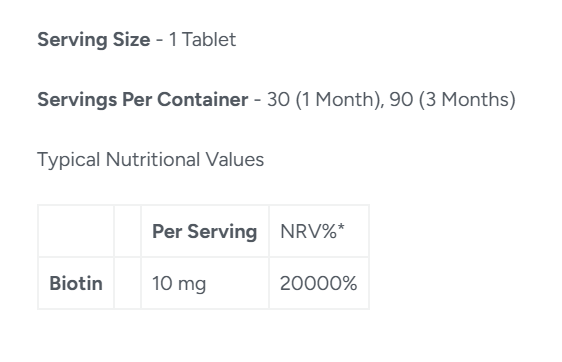Click the 30 (1 Month) text
This screenshot has width=562, height=362.
click(x=323, y=100)
